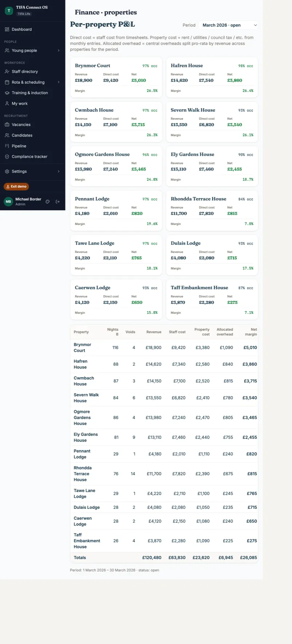The height and width of the screenshot is (644, 292).
Task: Click Dulais Lodge in the table
Action: pyautogui.click(x=87, y=507)
